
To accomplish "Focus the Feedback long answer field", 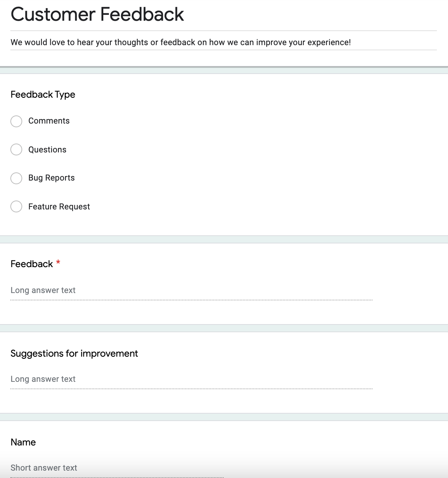I will tap(191, 291).
